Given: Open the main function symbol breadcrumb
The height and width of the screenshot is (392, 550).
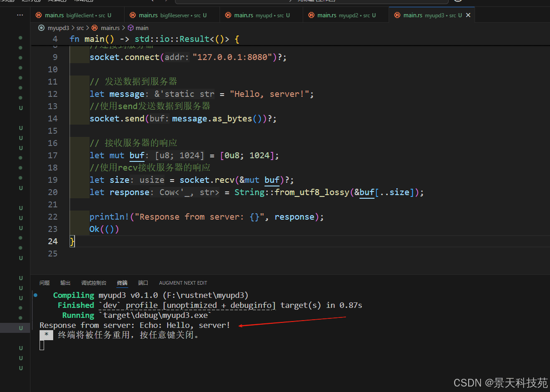Looking at the screenshot, I should click(138, 28).
